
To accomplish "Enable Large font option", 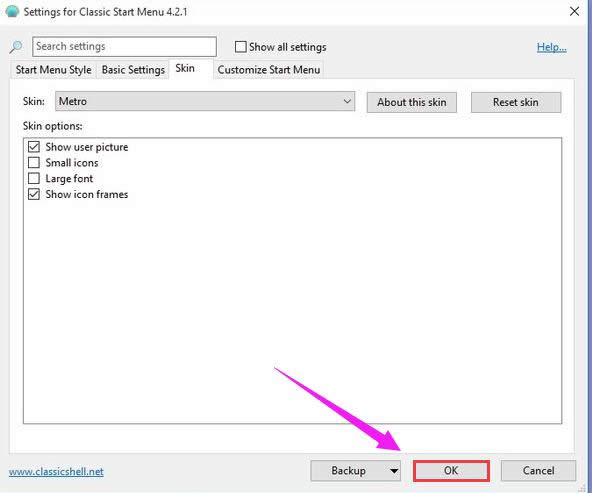I will 34,178.
